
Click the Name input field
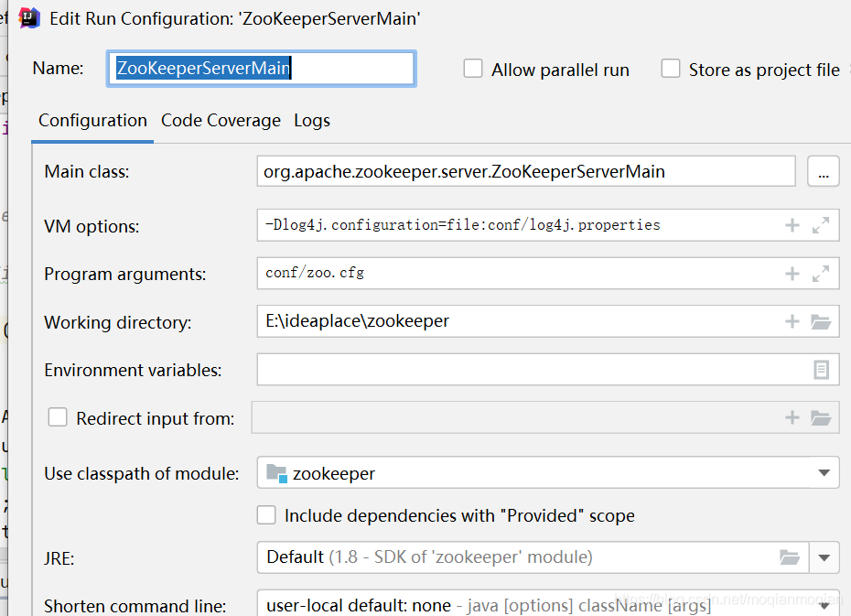[262, 69]
